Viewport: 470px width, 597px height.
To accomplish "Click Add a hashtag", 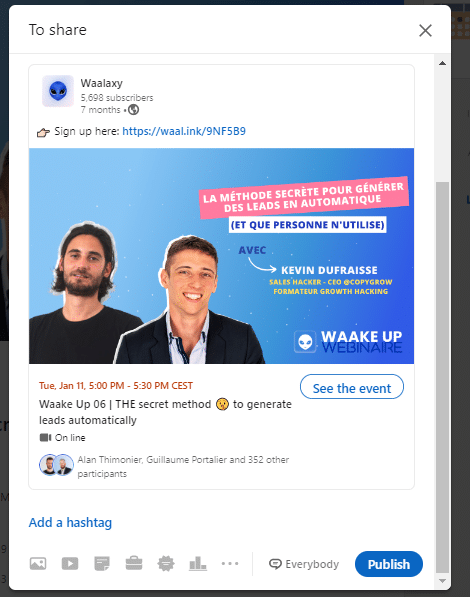I will click(70, 522).
